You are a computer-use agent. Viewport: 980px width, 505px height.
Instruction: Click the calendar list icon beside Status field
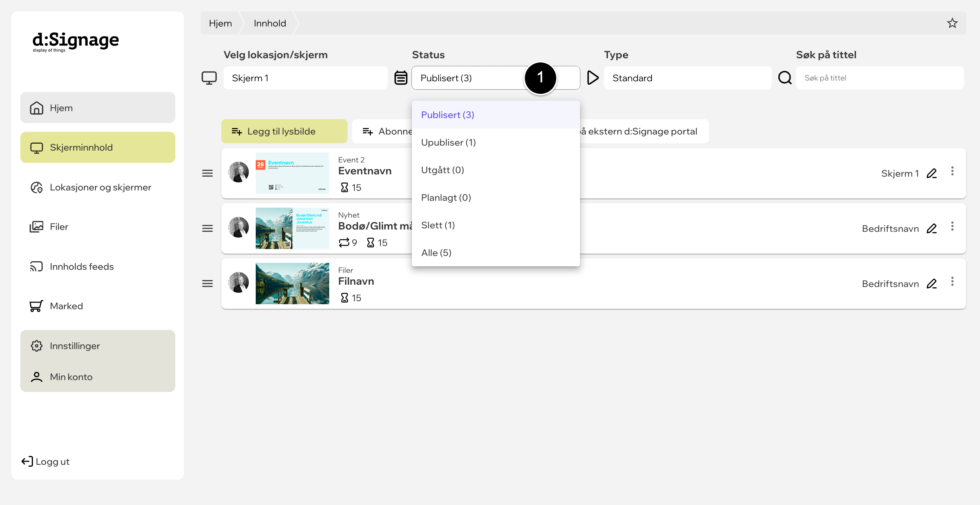coord(401,78)
